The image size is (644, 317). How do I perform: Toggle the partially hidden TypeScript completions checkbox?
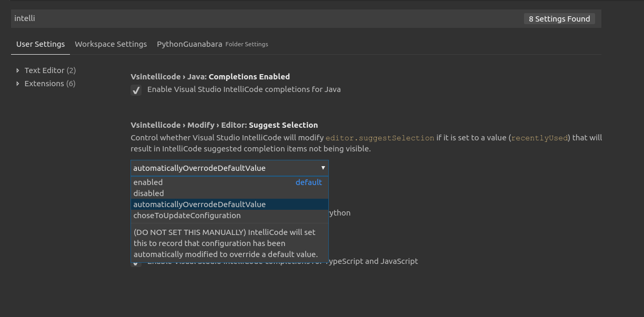[x=136, y=263]
